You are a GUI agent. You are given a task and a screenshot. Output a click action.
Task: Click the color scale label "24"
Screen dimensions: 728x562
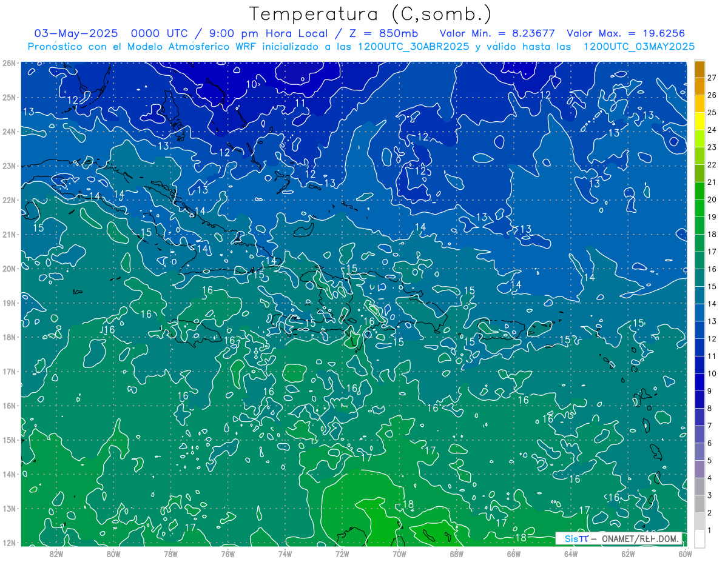[712, 130]
